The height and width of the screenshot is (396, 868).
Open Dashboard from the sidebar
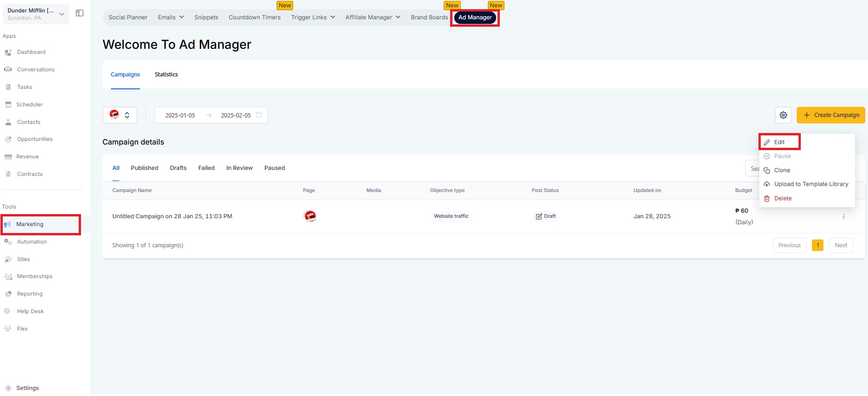coord(31,52)
